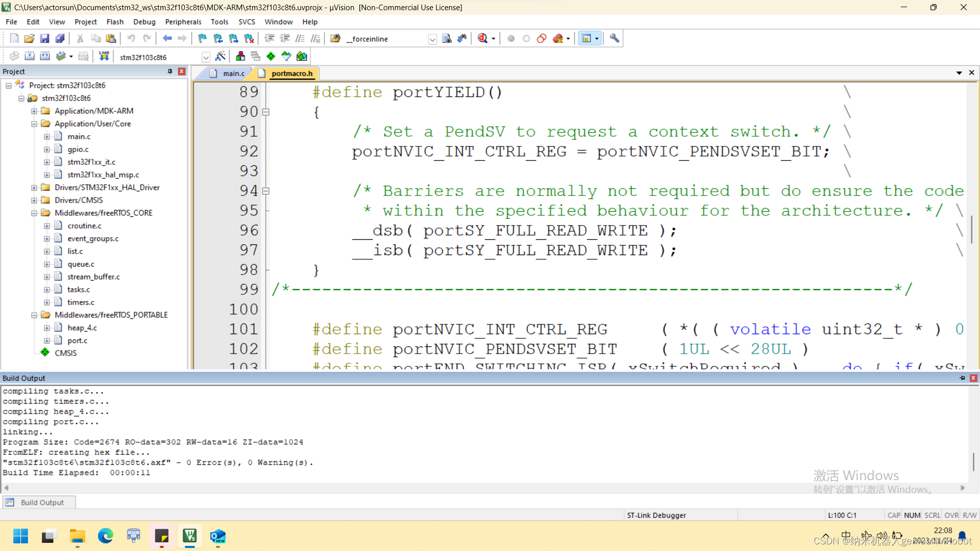Translate the currently active file
Screen dimensions: 980x551
[x=14, y=56]
